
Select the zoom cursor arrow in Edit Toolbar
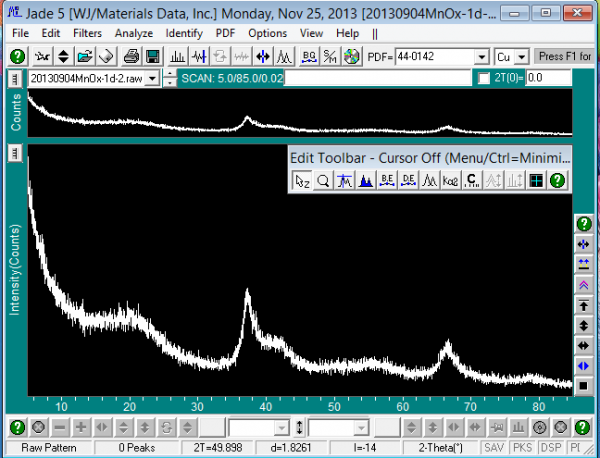[302, 181]
